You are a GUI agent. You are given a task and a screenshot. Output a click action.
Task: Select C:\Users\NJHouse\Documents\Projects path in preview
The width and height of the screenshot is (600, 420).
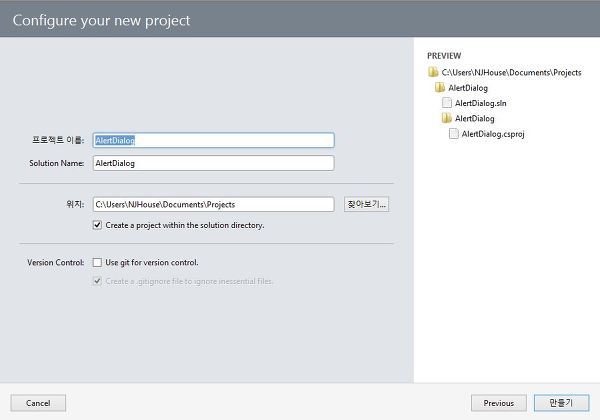(511, 72)
